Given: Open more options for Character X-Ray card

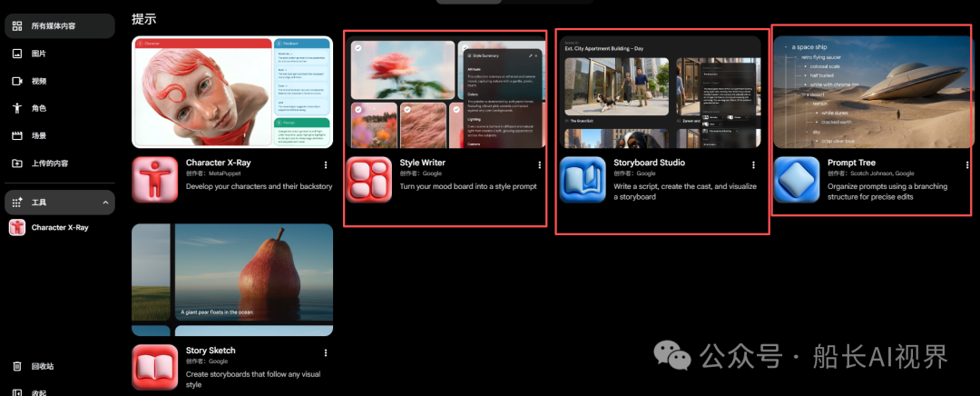Looking at the screenshot, I should coord(326,165).
